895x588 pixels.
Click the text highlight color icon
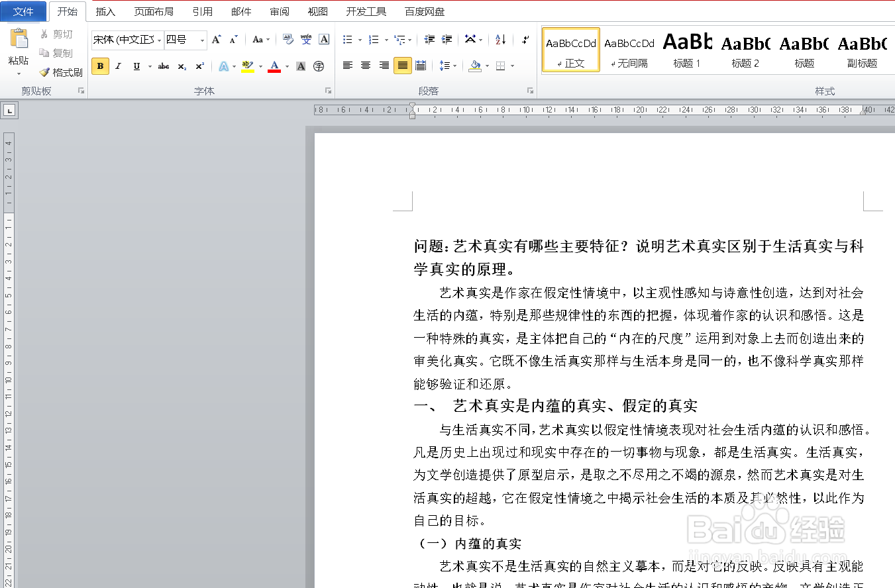248,66
